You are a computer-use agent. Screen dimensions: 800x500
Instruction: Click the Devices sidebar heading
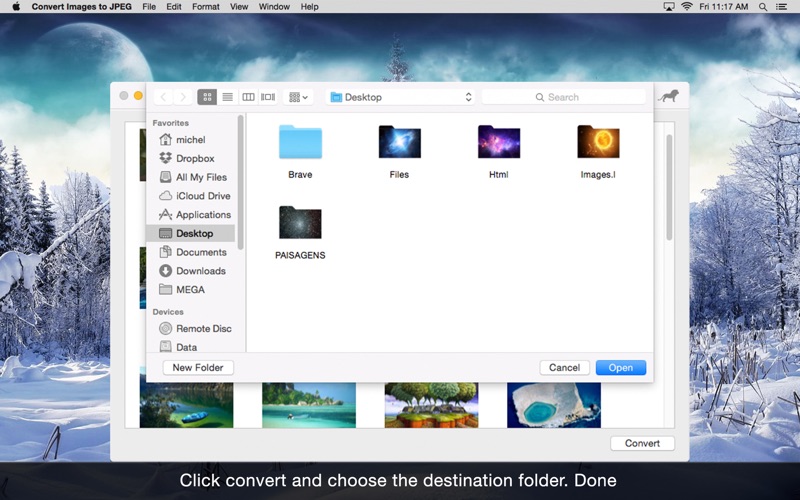pyautogui.click(x=168, y=312)
